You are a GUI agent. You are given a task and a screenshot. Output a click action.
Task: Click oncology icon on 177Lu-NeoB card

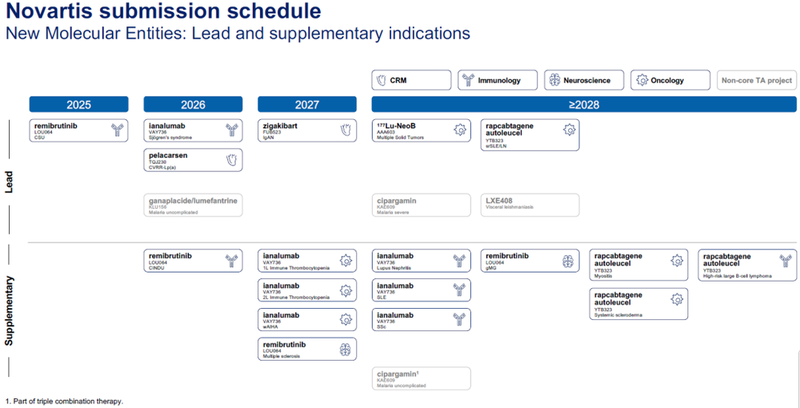click(x=460, y=129)
